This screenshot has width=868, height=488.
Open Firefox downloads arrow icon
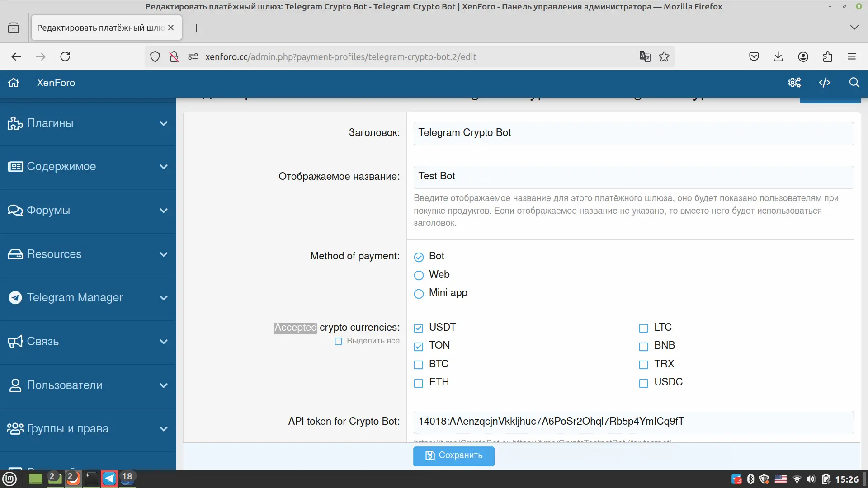tap(778, 56)
